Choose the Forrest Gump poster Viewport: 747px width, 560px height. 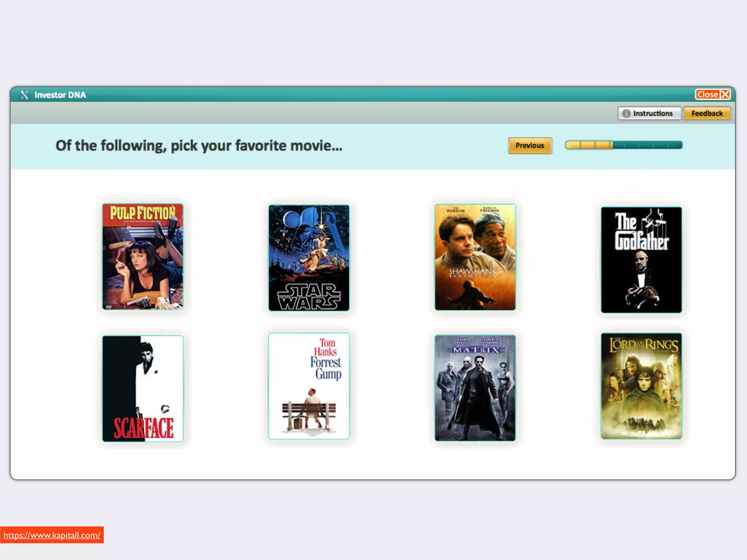[309, 386]
